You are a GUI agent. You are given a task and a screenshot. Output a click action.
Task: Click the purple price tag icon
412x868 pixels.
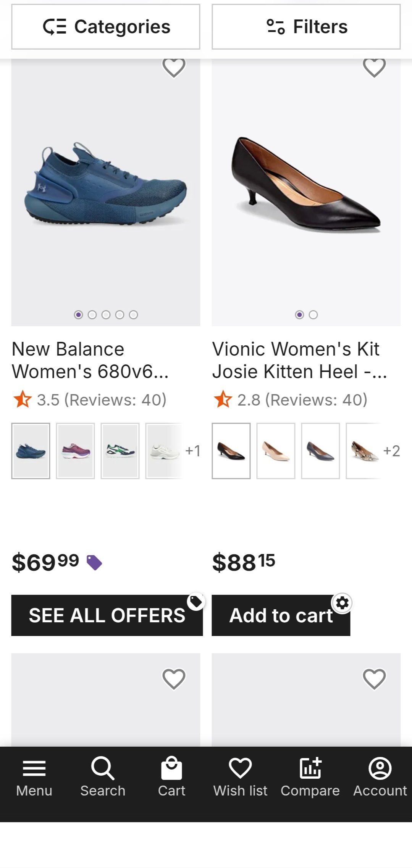(94, 562)
